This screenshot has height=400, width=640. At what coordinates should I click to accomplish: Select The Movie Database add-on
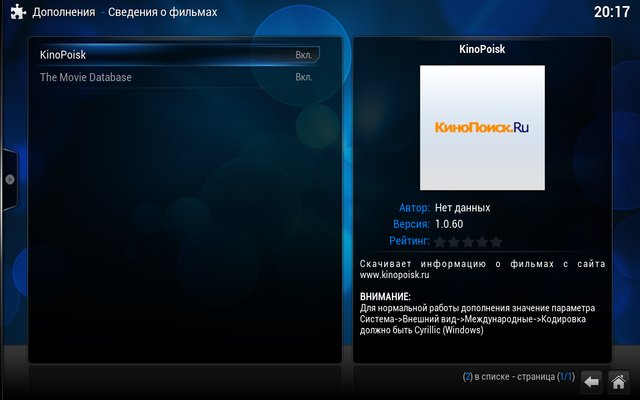(179, 77)
